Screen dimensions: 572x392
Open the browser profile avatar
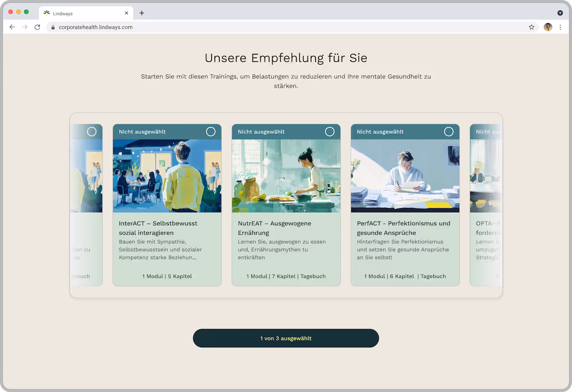548,27
